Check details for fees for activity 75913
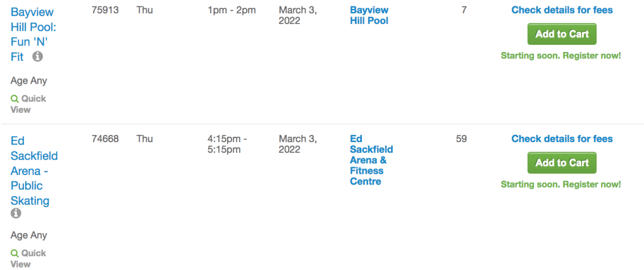This screenshot has height=270, width=644. (x=562, y=10)
